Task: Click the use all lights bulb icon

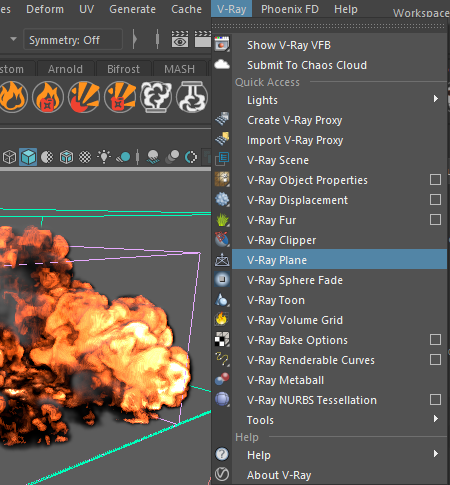Action: (x=104, y=157)
